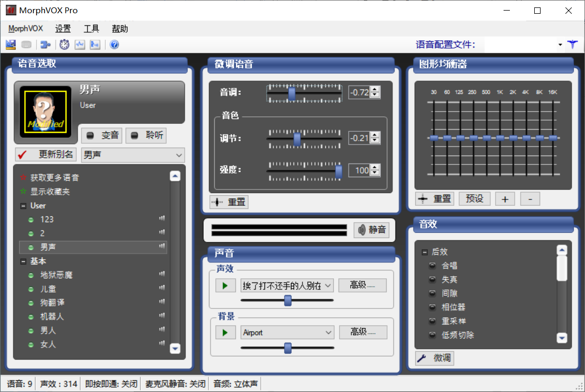Click green dot beside voice 2
The width and height of the screenshot is (585, 392).
[31, 234]
